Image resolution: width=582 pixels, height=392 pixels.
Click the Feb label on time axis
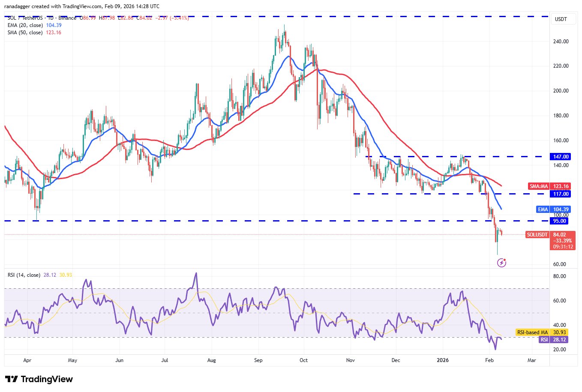click(x=489, y=360)
